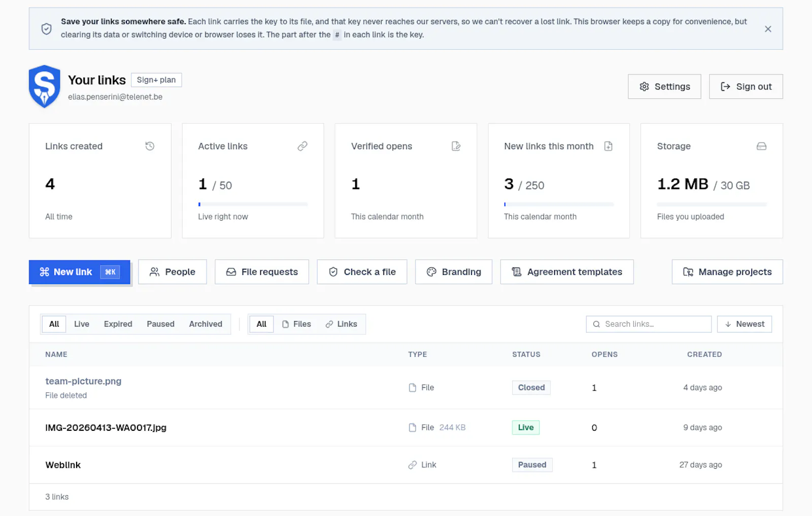Click the history icon on Links created card
The height and width of the screenshot is (516, 812).
(150, 146)
